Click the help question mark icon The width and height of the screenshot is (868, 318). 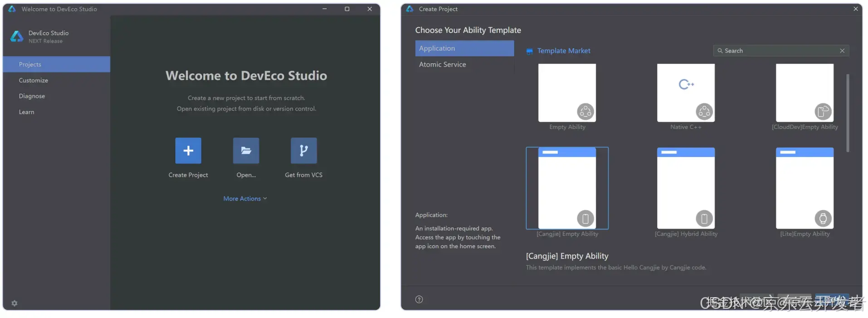tap(419, 299)
